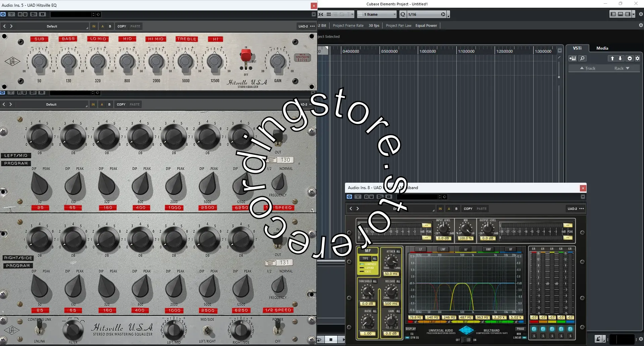This screenshot has height=346, width=644.
Task: Open Hitsville EQ window function menu arrow
Action: (x=314, y=14)
